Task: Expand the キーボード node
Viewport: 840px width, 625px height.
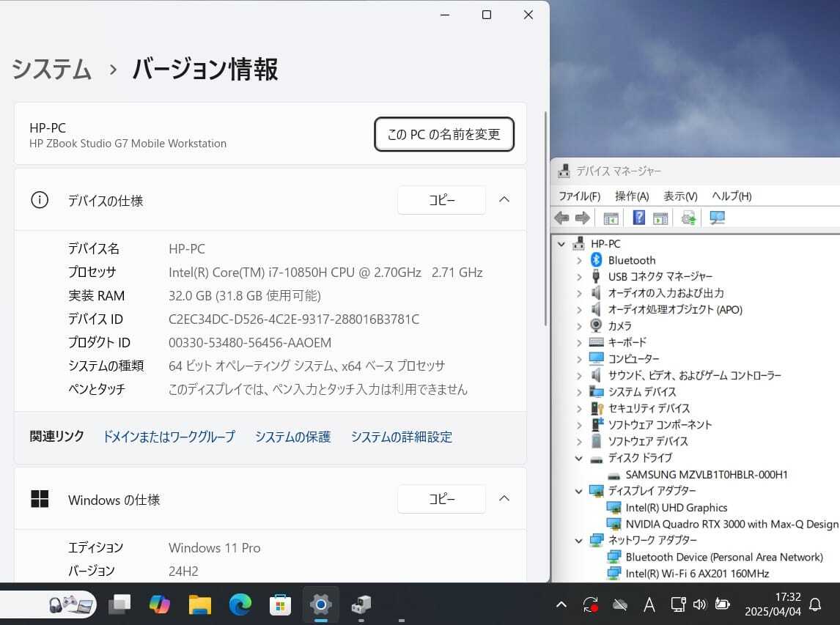Action: 579,343
